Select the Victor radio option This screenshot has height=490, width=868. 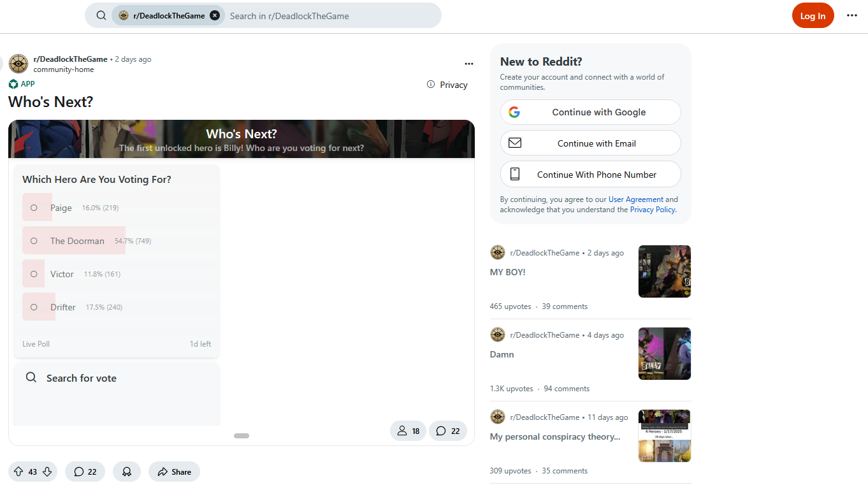[34, 274]
